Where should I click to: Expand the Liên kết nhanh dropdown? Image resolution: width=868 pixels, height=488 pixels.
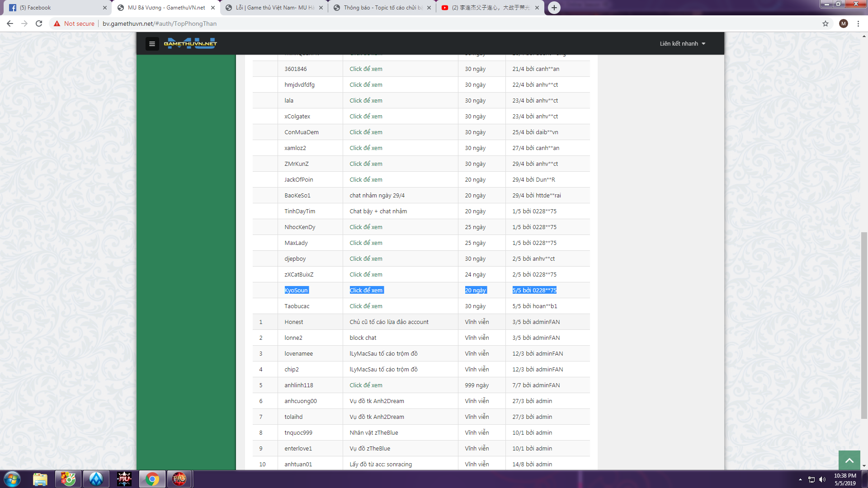click(682, 44)
